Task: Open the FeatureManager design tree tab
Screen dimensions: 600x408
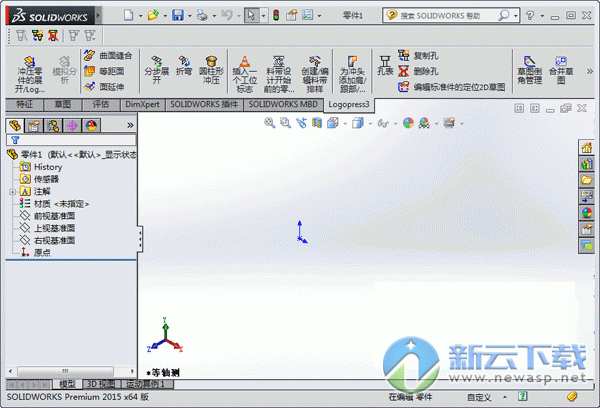Action: pyautogui.click(x=15, y=126)
